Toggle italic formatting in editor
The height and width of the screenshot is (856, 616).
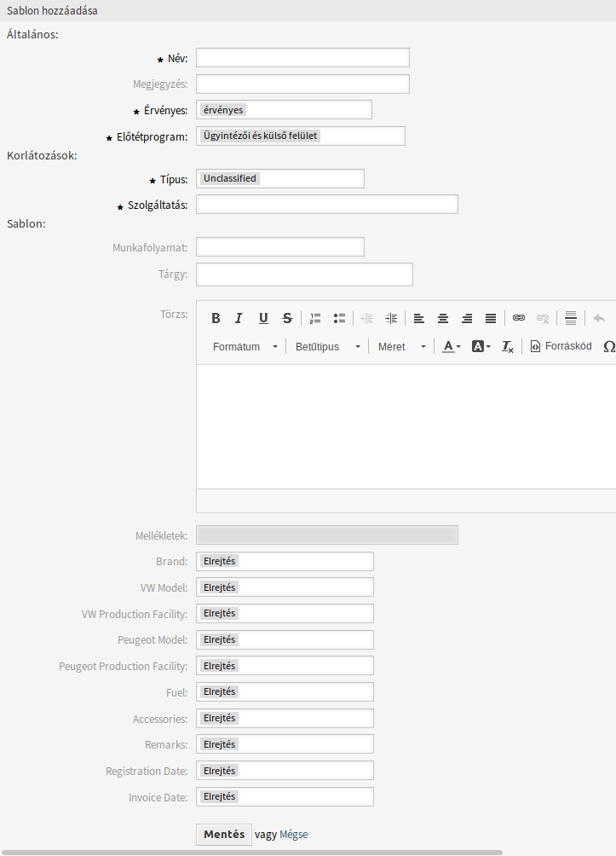239,318
